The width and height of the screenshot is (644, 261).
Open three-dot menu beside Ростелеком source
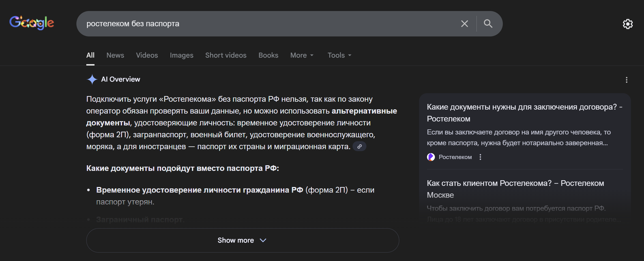click(480, 157)
